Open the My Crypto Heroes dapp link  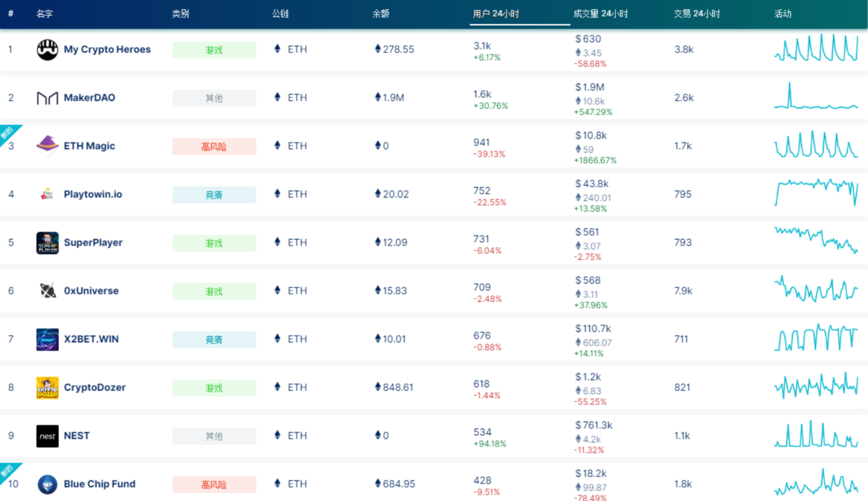click(x=107, y=49)
